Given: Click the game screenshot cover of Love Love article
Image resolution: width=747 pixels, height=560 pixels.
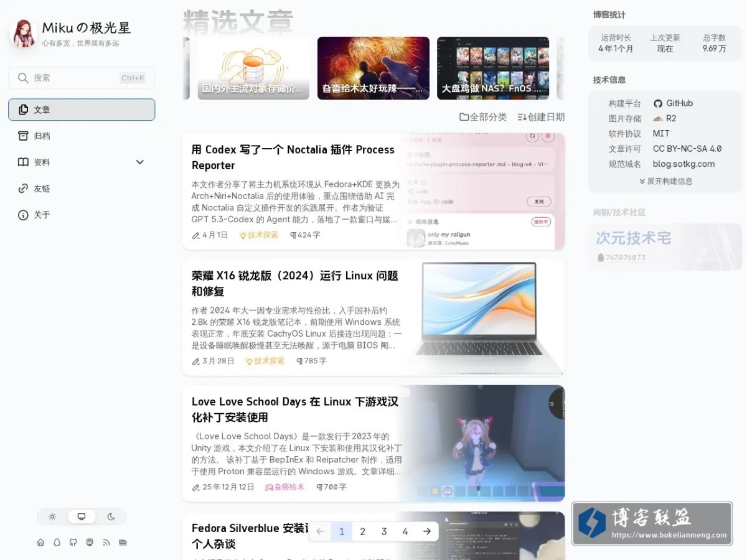Looking at the screenshot, I should (484, 443).
